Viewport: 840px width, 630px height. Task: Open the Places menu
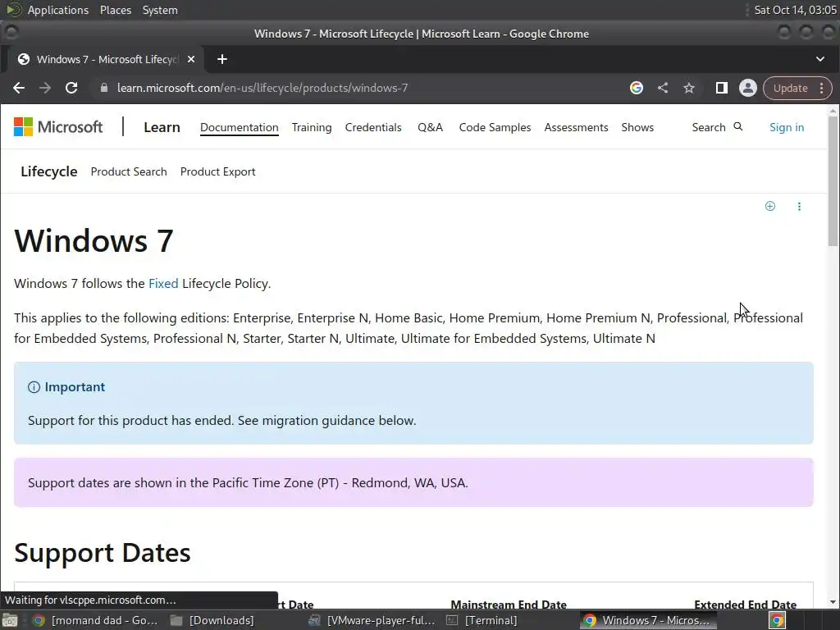(115, 10)
